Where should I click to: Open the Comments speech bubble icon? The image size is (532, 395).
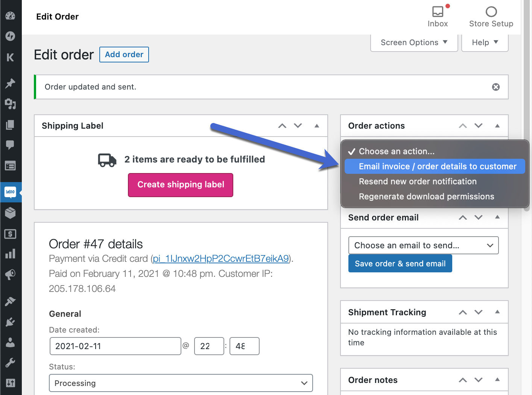point(10,145)
